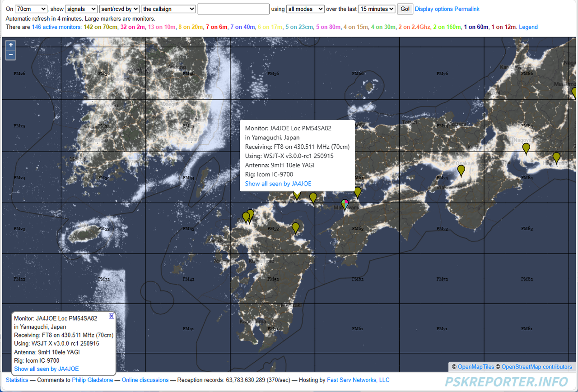The image size is (578, 392).
Task: Click the Go! button
Action: click(405, 9)
